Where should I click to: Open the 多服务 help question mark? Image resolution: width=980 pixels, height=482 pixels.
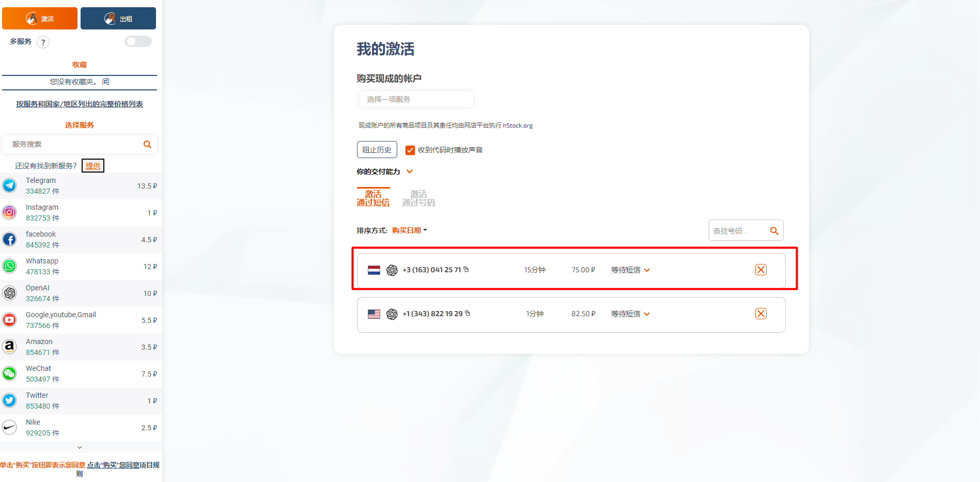click(x=43, y=42)
